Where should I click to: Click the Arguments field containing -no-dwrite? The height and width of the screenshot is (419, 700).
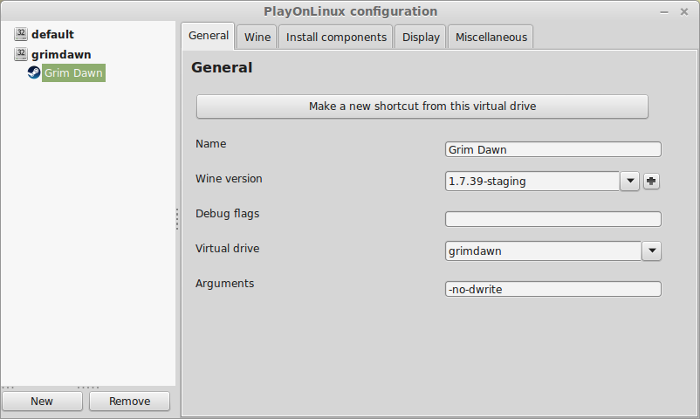point(553,289)
